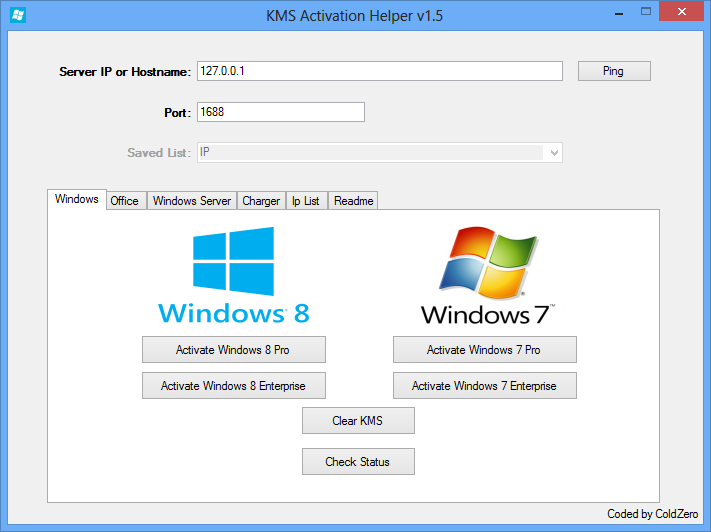Click the Windows 7 logo image
The height and width of the screenshot is (532, 711).
pyautogui.click(x=488, y=275)
